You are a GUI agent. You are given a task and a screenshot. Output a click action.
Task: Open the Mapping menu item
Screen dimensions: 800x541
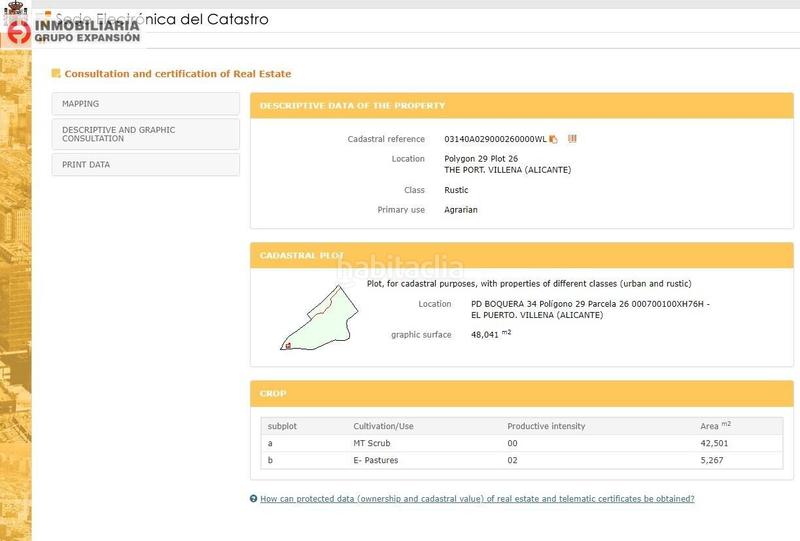coord(145,104)
